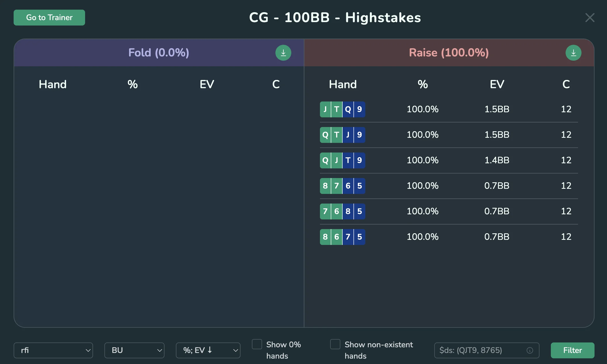This screenshot has width=607, height=364.
Task: Enable Show non-existent hands
Action: click(x=335, y=344)
